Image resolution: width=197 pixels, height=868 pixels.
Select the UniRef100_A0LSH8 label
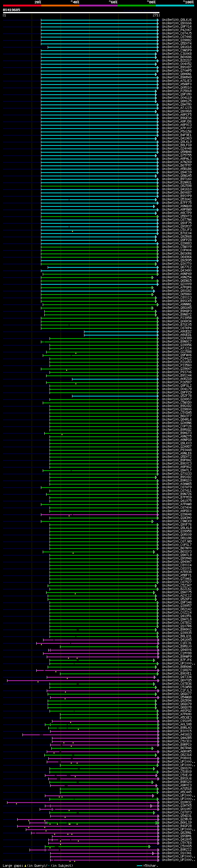(177, 724)
